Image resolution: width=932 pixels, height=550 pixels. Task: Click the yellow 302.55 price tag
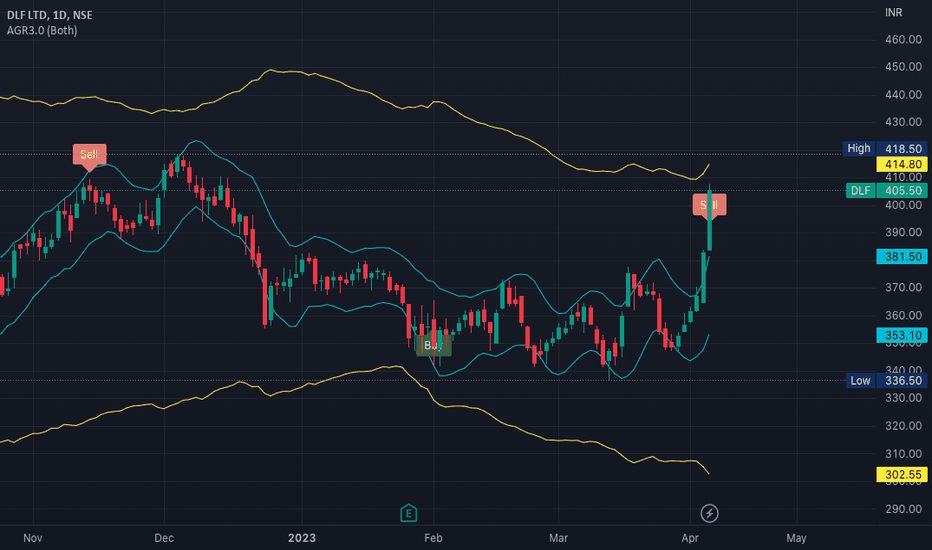[x=902, y=474]
